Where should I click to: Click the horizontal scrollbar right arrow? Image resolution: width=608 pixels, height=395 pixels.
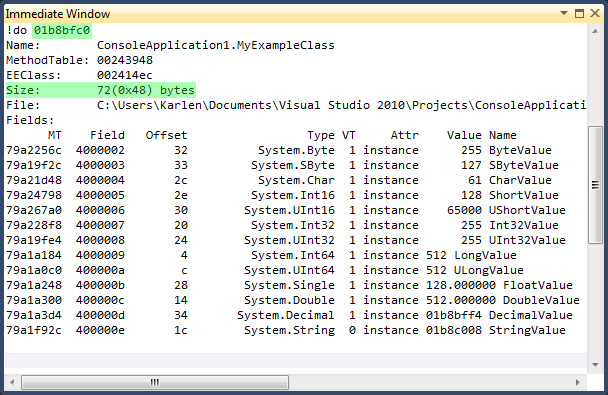click(x=578, y=383)
